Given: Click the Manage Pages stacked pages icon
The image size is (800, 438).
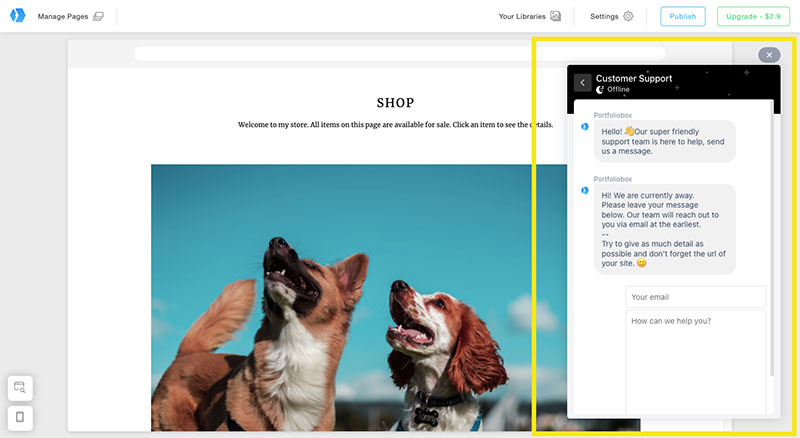Looking at the screenshot, I should point(98,16).
